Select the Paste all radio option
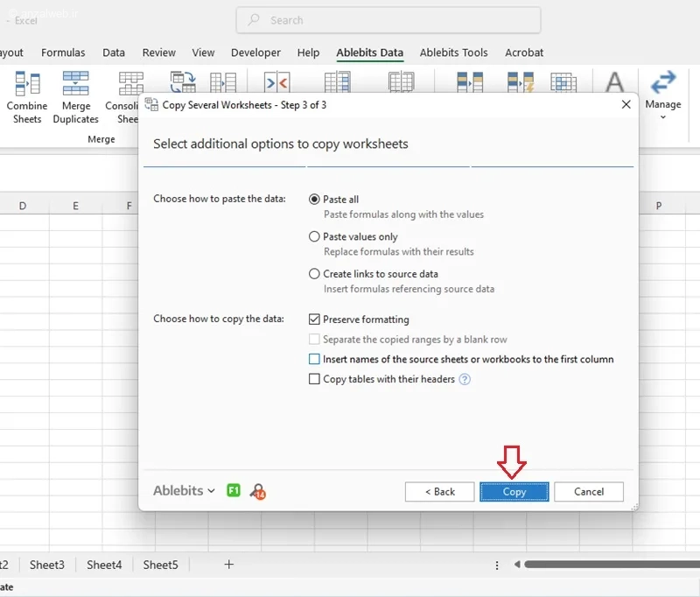This screenshot has width=700, height=597. click(x=314, y=200)
